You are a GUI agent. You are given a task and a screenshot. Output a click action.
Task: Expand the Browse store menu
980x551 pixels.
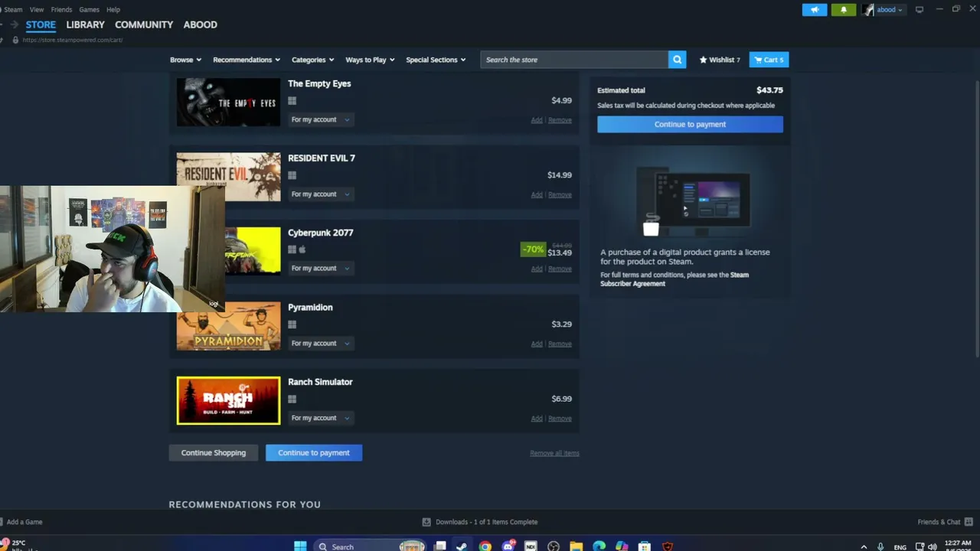click(185, 60)
